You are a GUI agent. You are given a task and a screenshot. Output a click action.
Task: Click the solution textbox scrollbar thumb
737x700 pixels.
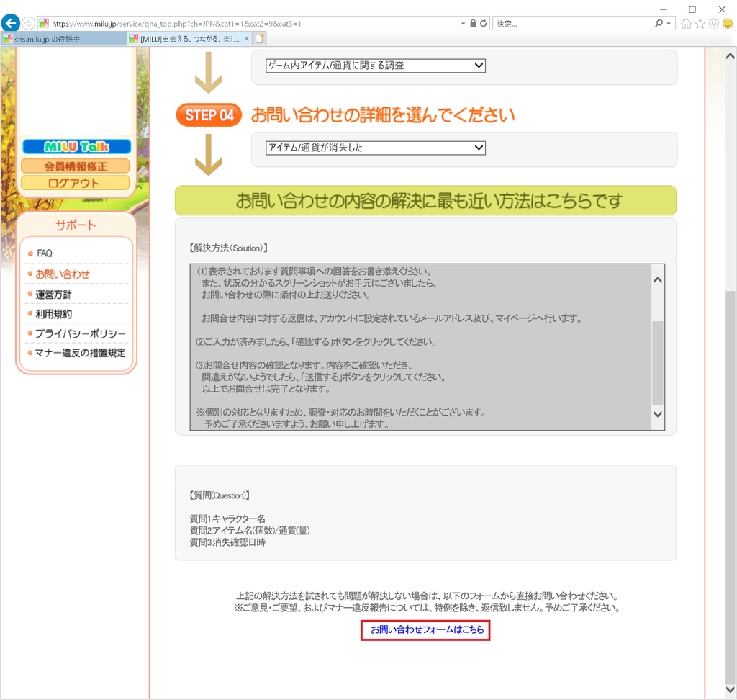click(658, 363)
